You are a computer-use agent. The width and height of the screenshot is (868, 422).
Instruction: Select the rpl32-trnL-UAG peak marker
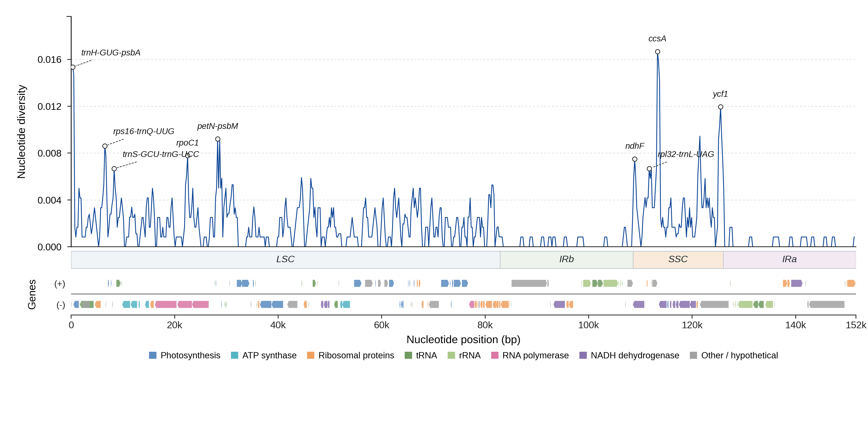tap(649, 169)
